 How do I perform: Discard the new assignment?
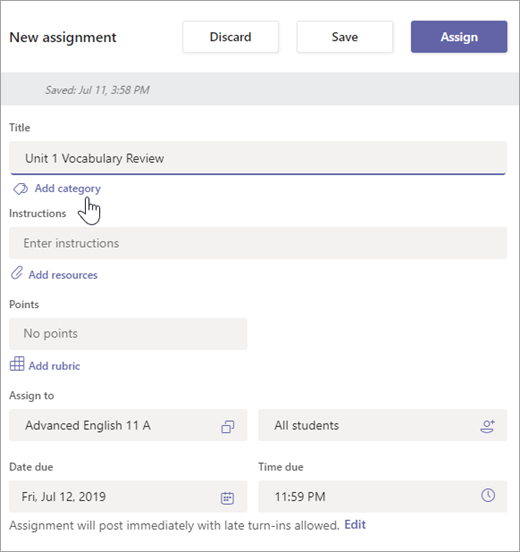tap(231, 37)
